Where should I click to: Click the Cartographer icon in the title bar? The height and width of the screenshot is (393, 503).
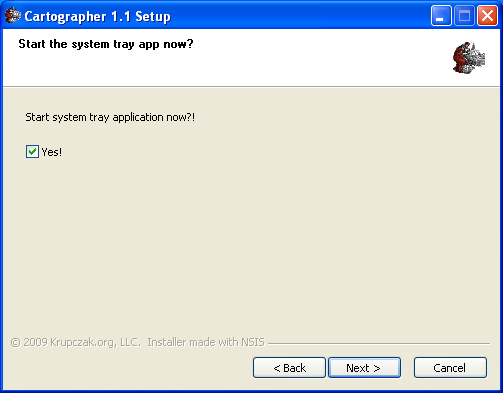(x=13, y=15)
